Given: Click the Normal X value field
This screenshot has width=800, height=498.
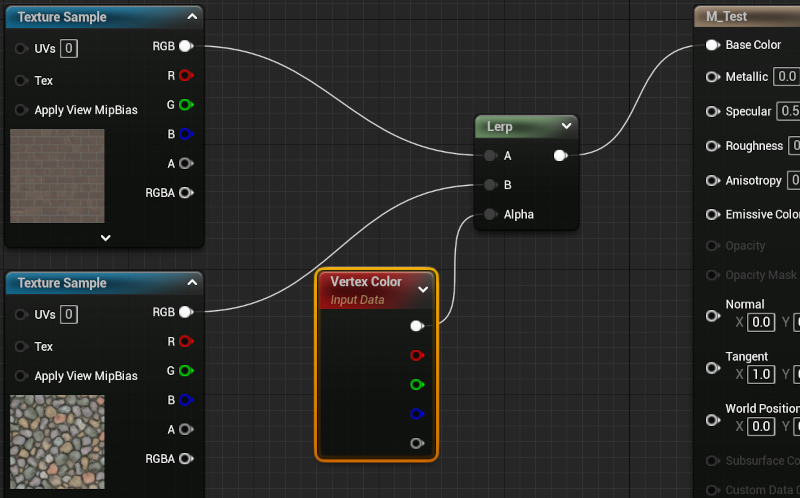Looking at the screenshot, I should coord(762,322).
